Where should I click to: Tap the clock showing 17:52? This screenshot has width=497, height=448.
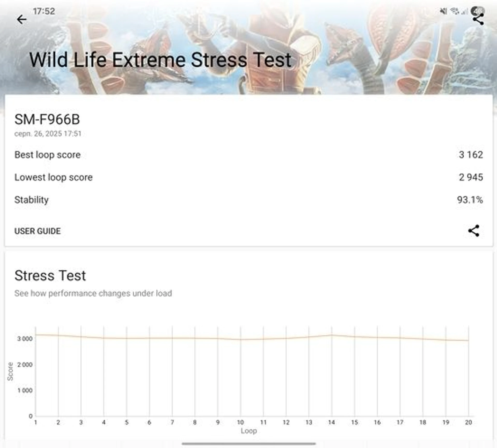click(x=44, y=11)
